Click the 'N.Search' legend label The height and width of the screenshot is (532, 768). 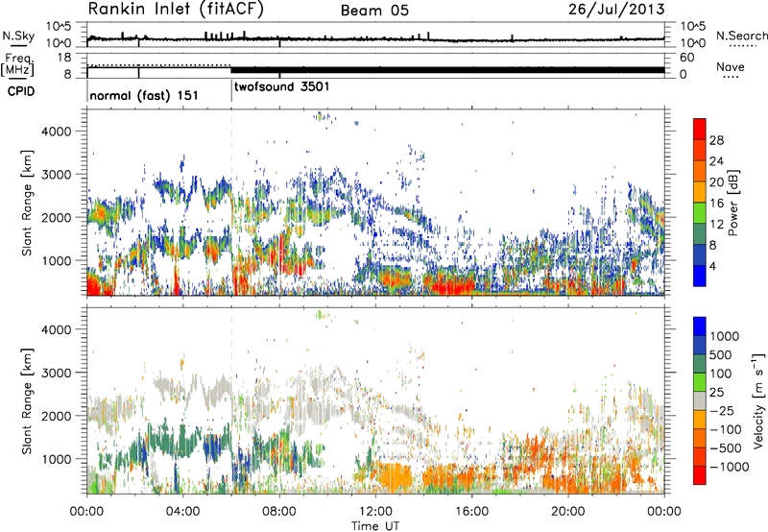[742, 36]
